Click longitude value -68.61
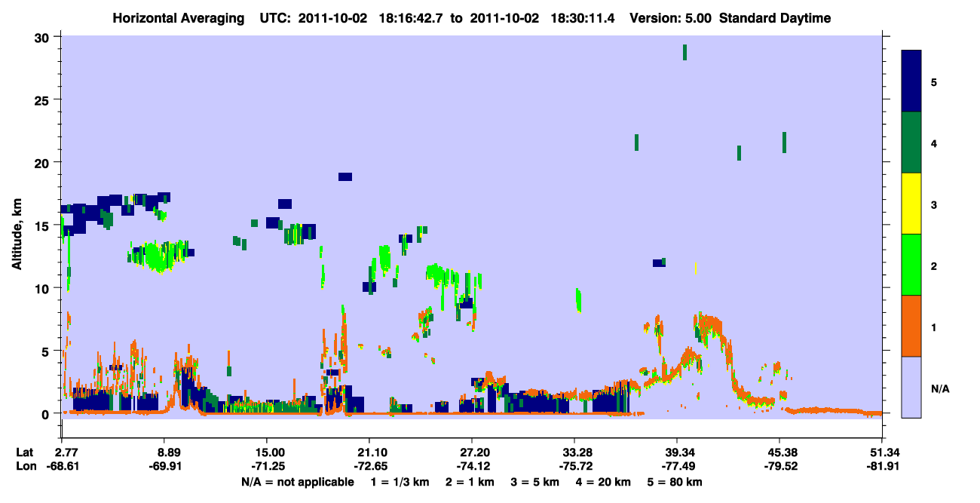The height and width of the screenshot is (503, 980). click(62, 466)
